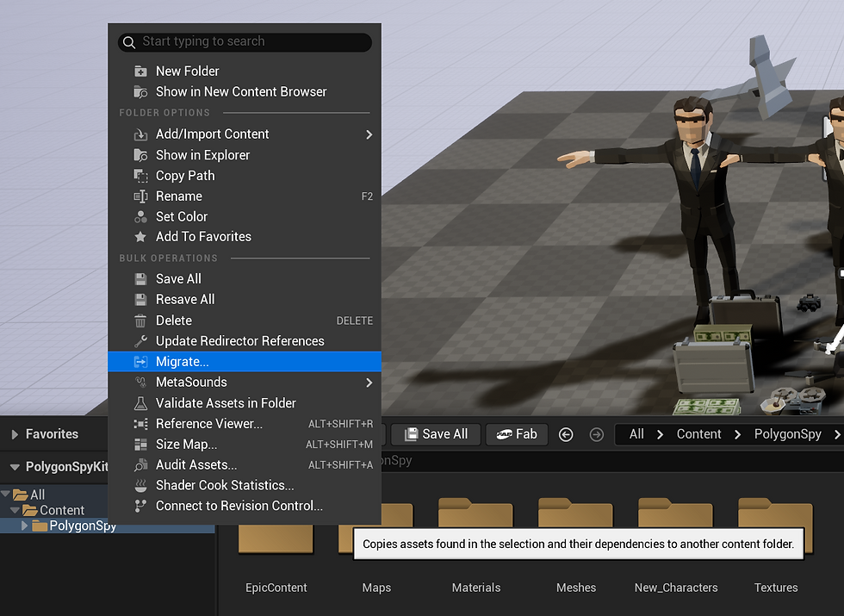Collapse the Content folder tree arrow
This screenshot has height=616, width=844.
[x=16, y=509]
